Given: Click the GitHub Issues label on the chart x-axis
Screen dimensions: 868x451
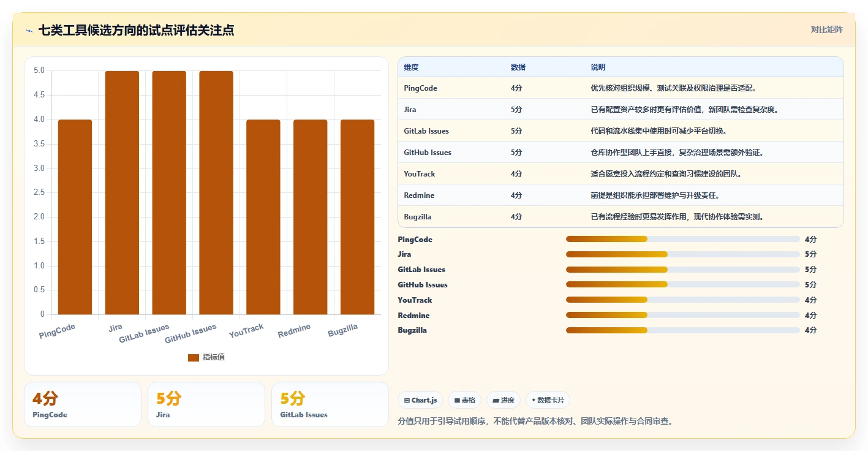Looking at the screenshot, I should [x=191, y=333].
